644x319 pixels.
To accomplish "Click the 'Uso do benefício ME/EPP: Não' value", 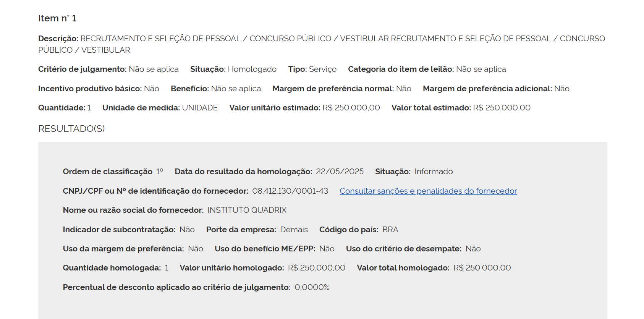I will tap(327, 249).
